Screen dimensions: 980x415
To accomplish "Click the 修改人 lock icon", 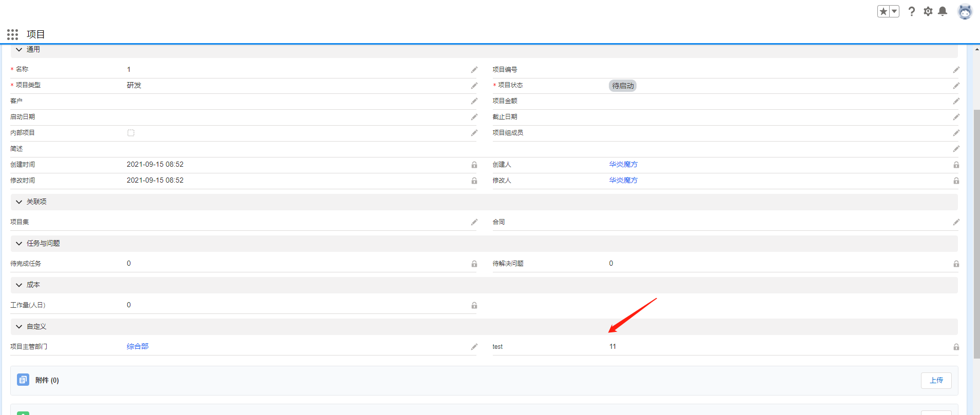I will click(956, 181).
